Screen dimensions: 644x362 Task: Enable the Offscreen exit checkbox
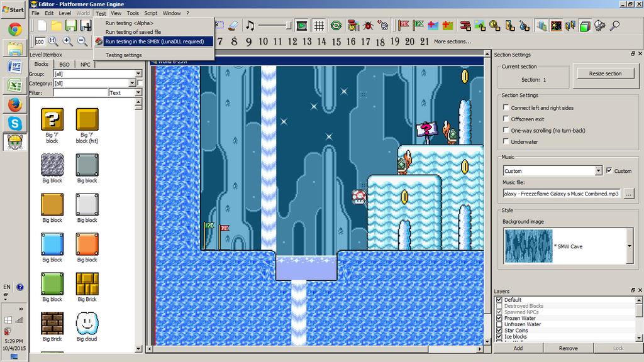[x=506, y=119]
